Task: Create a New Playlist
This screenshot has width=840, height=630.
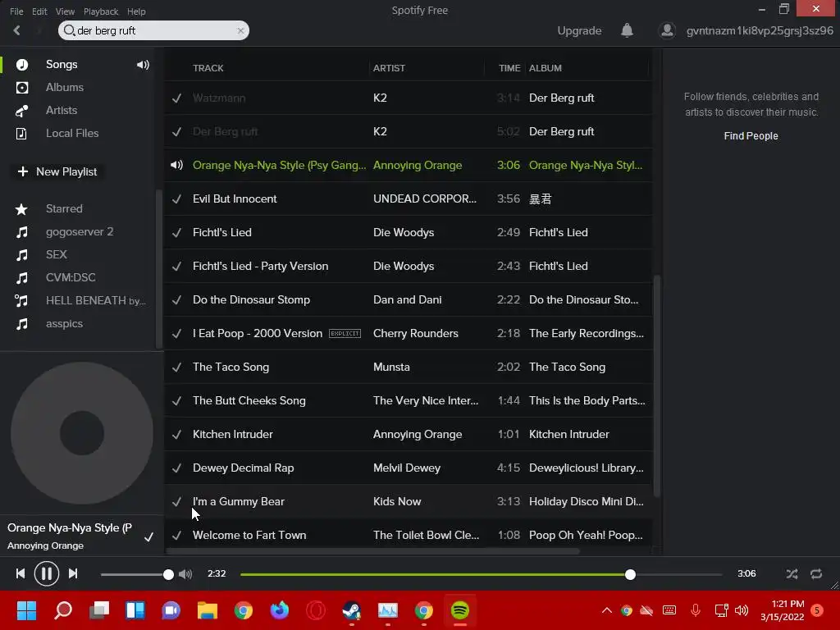Action: [57, 171]
